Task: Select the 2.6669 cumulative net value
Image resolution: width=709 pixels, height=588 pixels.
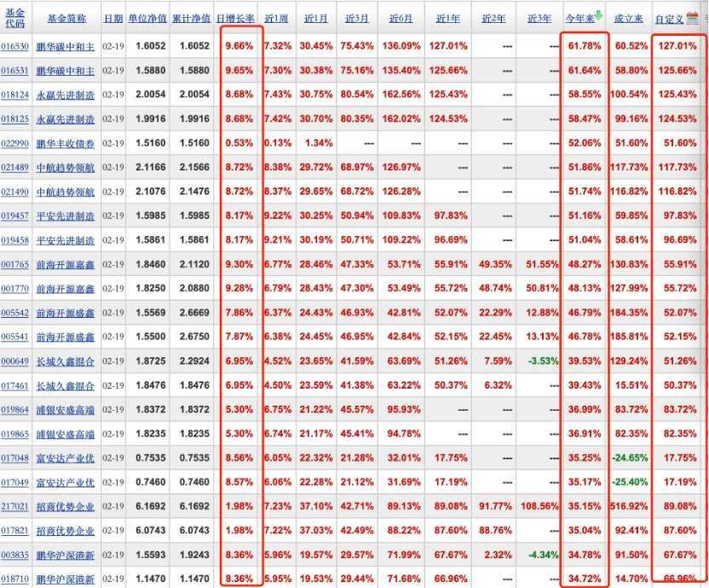Action: pos(194,313)
